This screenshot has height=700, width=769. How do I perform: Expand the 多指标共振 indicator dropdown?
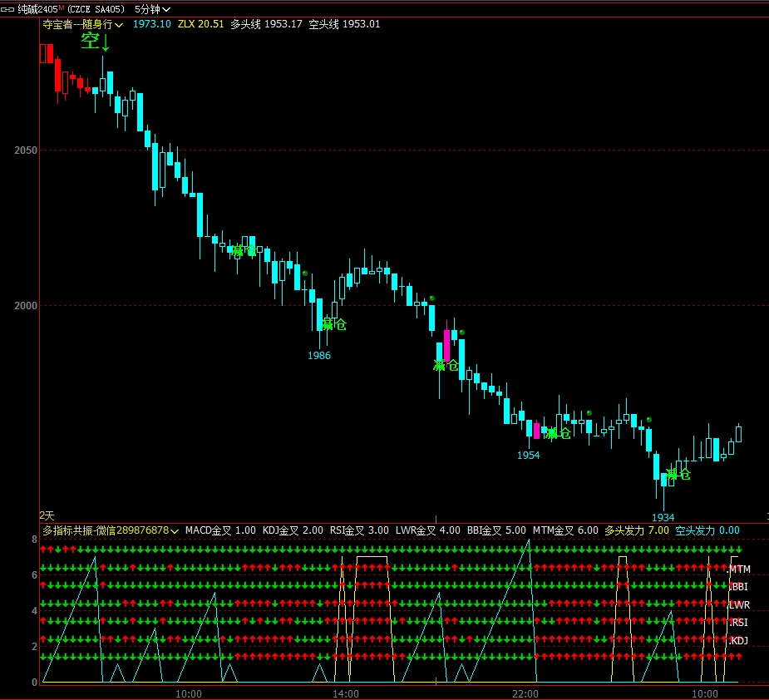tap(175, 530)
